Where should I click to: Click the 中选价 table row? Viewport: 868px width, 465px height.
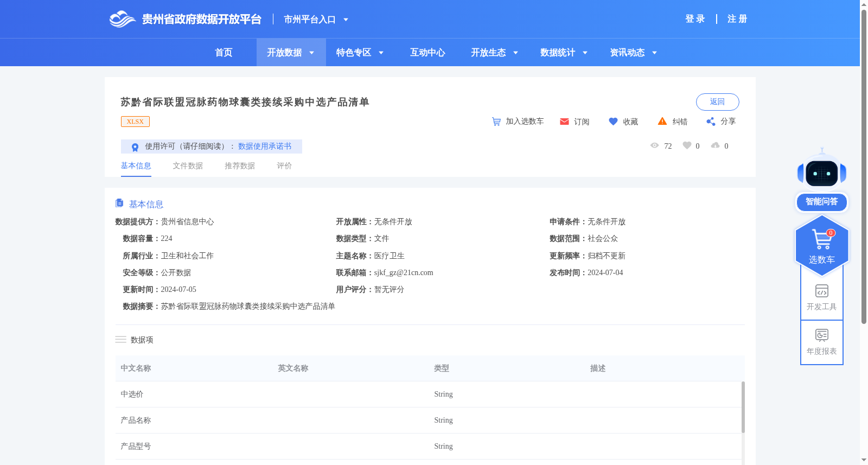tap(429, 394)
